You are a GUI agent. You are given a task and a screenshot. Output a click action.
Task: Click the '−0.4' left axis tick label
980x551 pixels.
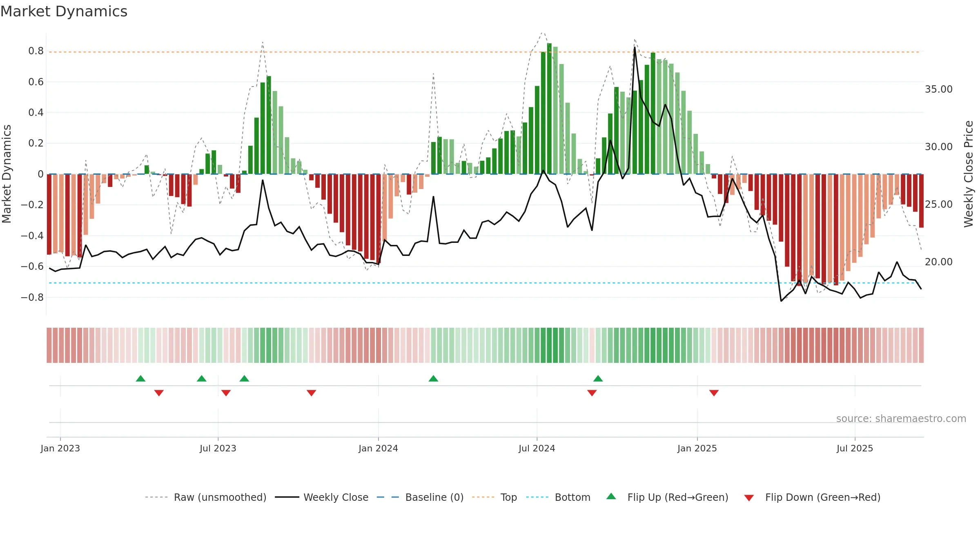(x=32, y=236)
